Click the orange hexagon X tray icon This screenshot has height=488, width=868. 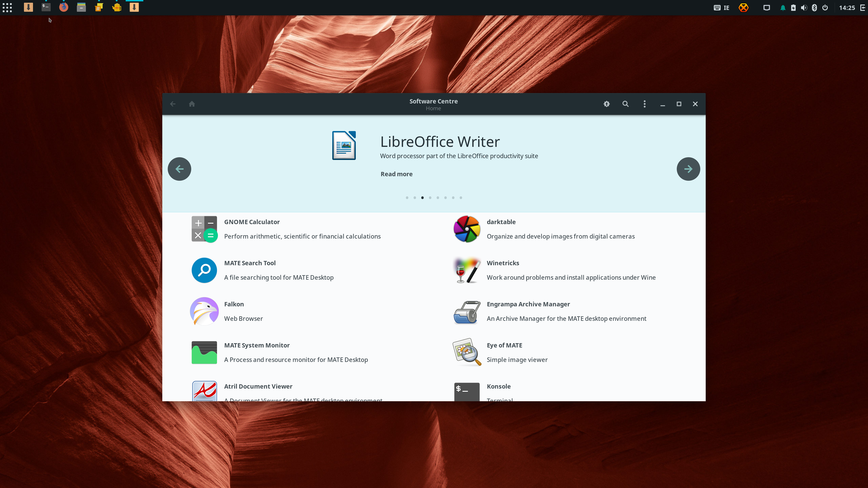(x=743, y=7)
